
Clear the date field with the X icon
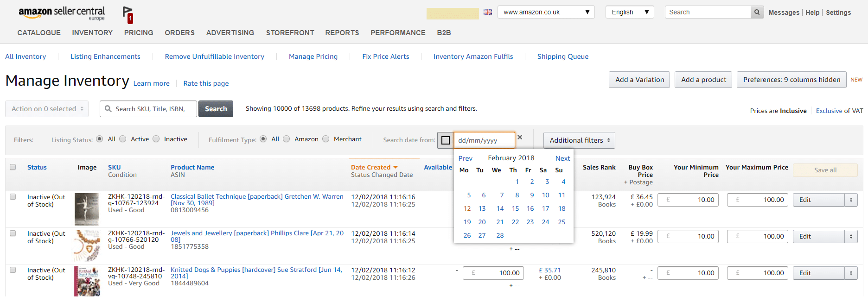[x=520, y=137]
